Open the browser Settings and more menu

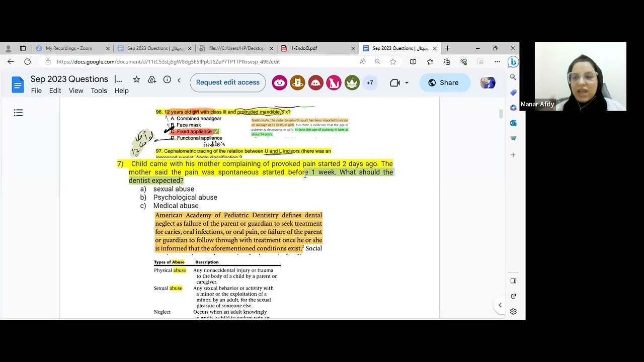(x=497, y=62)
